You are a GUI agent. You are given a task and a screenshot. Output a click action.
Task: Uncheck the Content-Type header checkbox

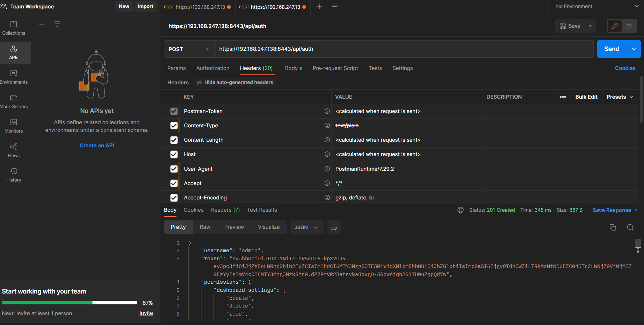click(x=174, y=126)
